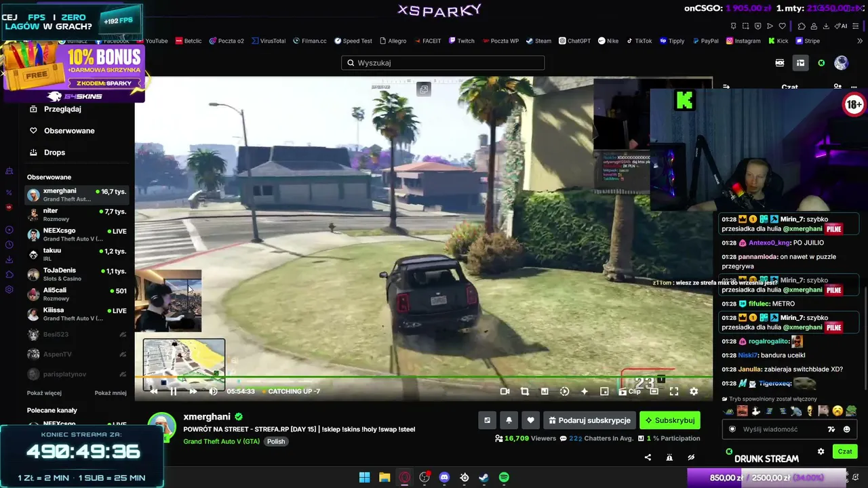868x488 pixels.
Task: Click the playback speed icon in player
Action: pyautogui.click(x=564, y=391)
